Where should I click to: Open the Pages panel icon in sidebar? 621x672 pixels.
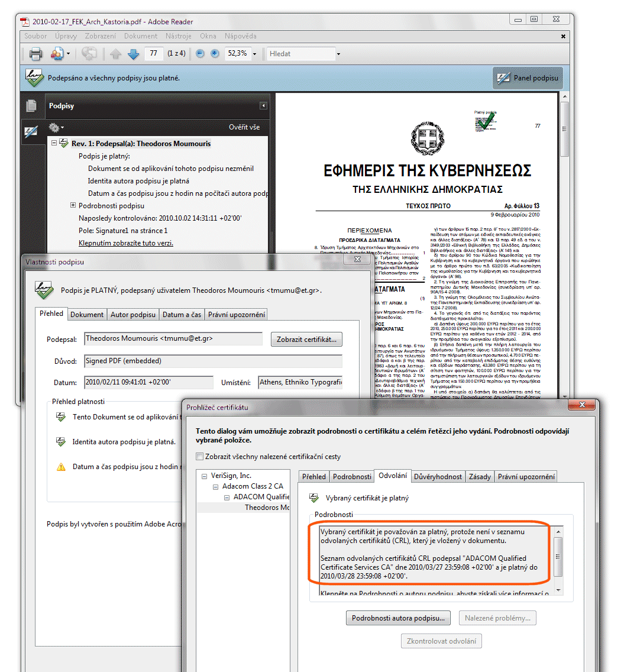[31, 105]
